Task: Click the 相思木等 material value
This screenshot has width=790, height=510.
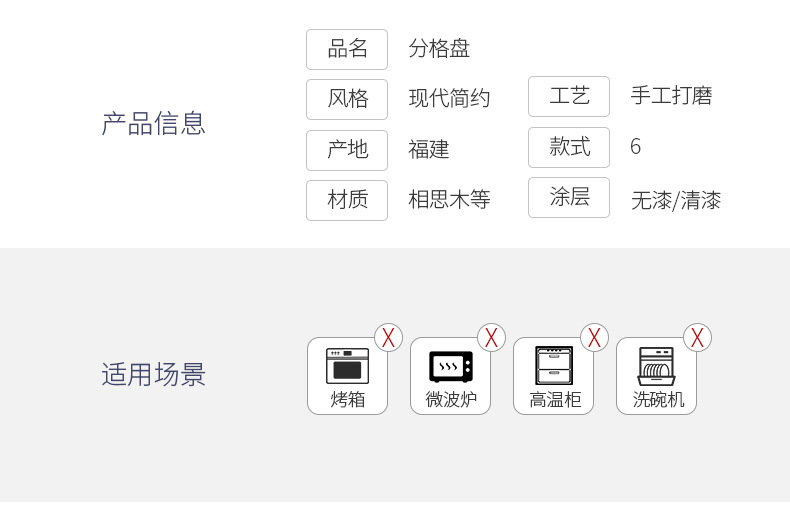Action: (x=449, y=200)
